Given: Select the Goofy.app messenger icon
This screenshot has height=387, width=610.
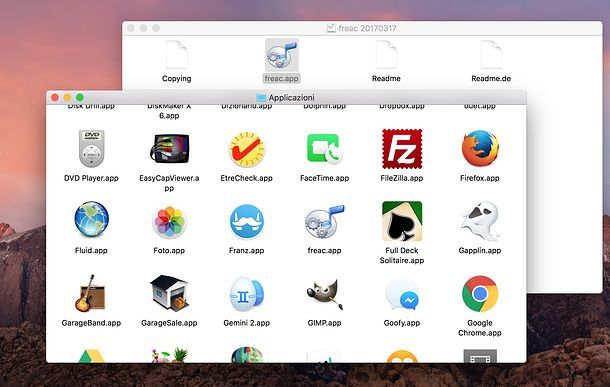Looking at the screenshot, I should [402, 294].
